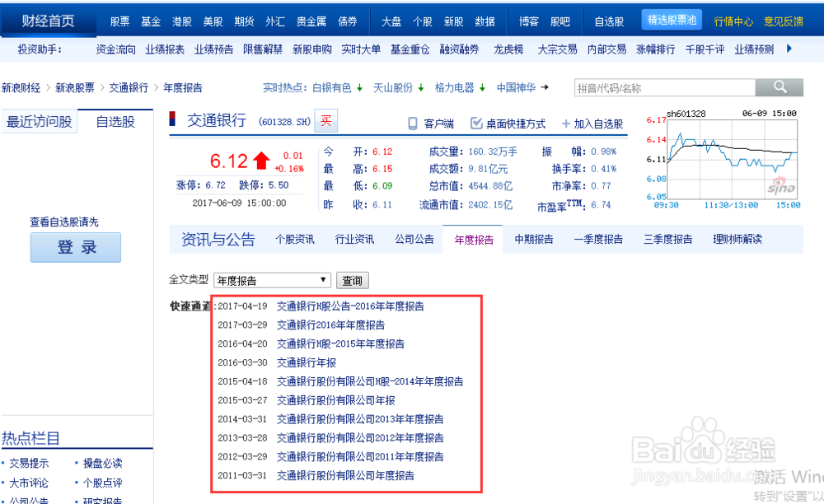Viewport: 824px width, 504px height.
Task: Open 交通银行H股公告-2016年年度报告
Action: click(x=350, y=306)
